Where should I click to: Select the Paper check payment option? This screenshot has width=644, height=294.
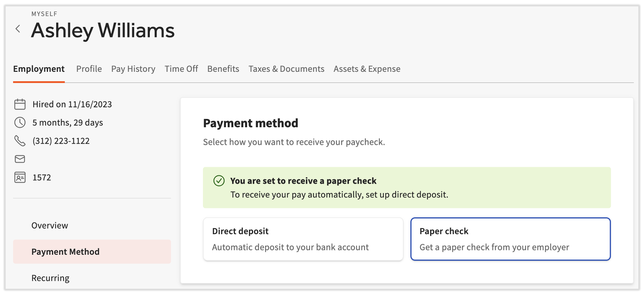[511, 239]
